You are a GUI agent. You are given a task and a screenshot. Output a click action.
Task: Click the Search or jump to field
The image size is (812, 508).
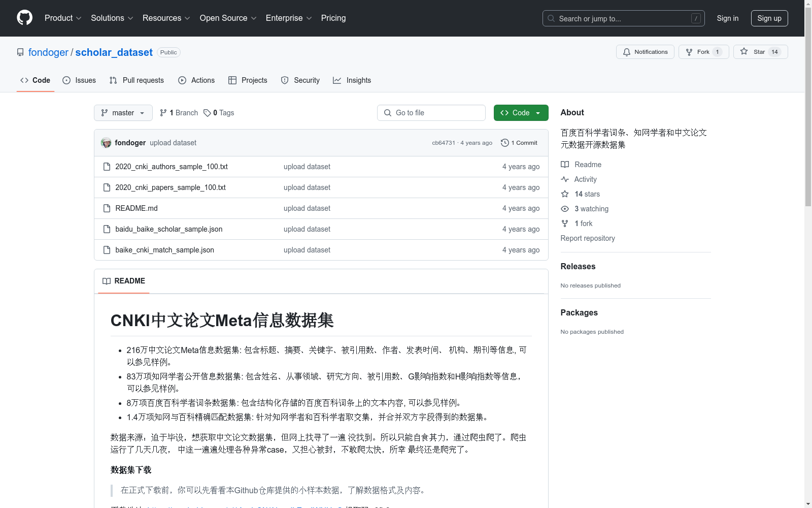click(x=624, y=18)
